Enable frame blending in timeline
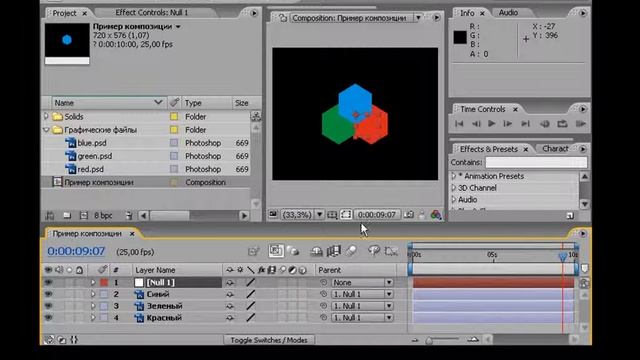 [333, 251]
